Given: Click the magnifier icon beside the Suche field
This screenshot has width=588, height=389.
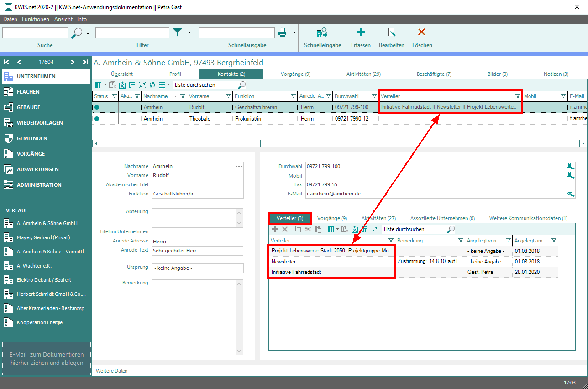Looking at the screenshot, I should point(77,32).
